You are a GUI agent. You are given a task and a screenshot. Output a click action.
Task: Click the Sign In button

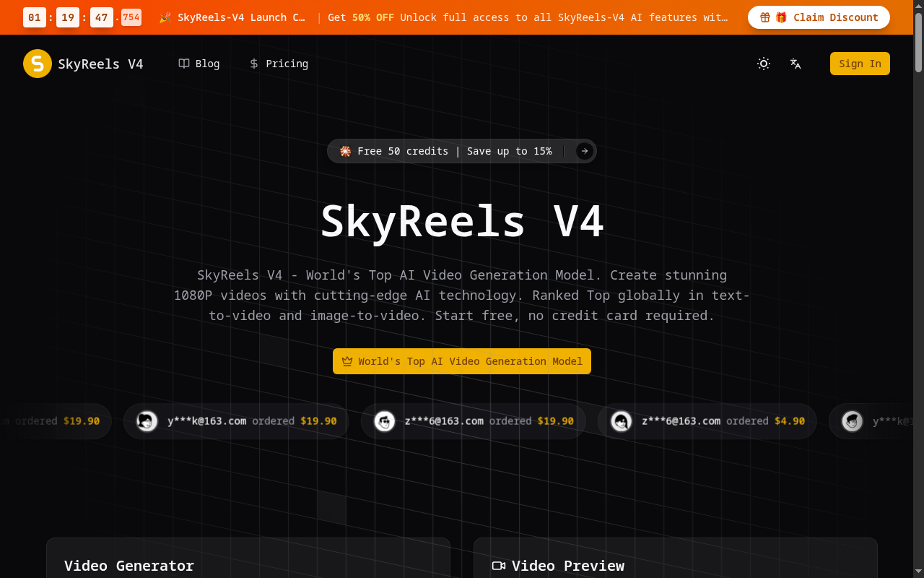click(860, 64)
